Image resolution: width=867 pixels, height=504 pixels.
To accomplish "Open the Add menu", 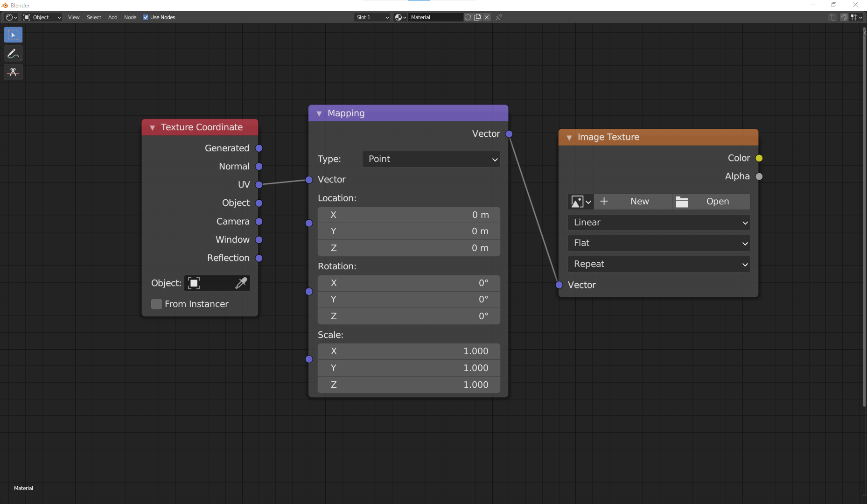I will point(112,17).
